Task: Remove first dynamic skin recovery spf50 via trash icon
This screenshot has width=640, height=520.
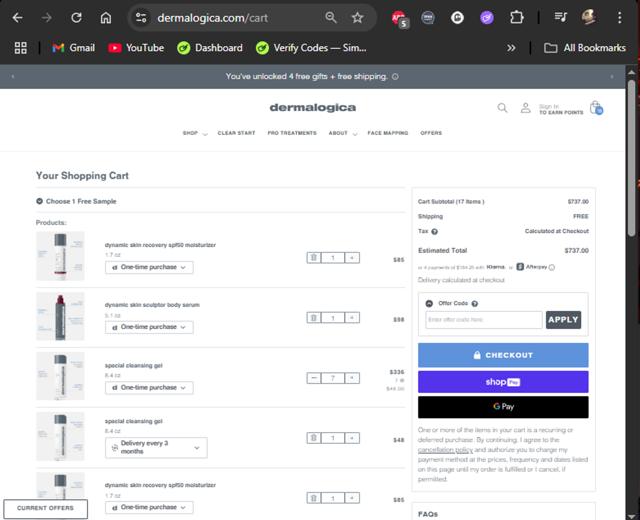Action: coord(313,258)
